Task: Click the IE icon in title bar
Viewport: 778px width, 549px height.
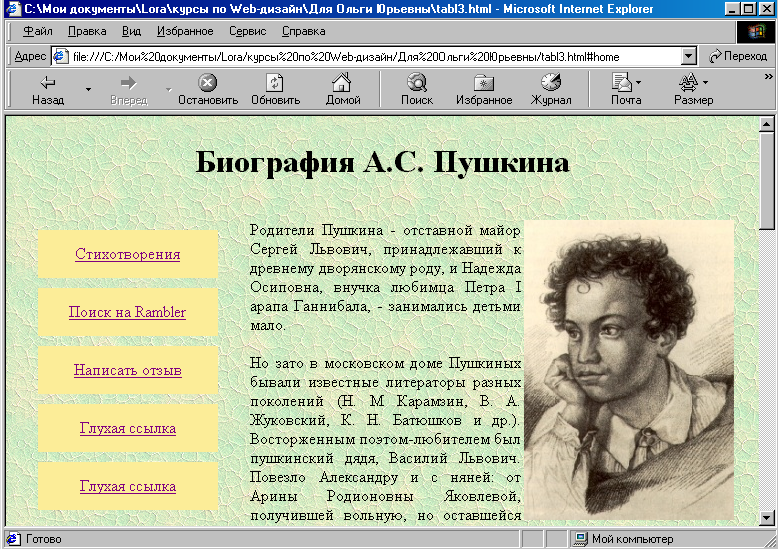Action: click(x=13, y=8)
